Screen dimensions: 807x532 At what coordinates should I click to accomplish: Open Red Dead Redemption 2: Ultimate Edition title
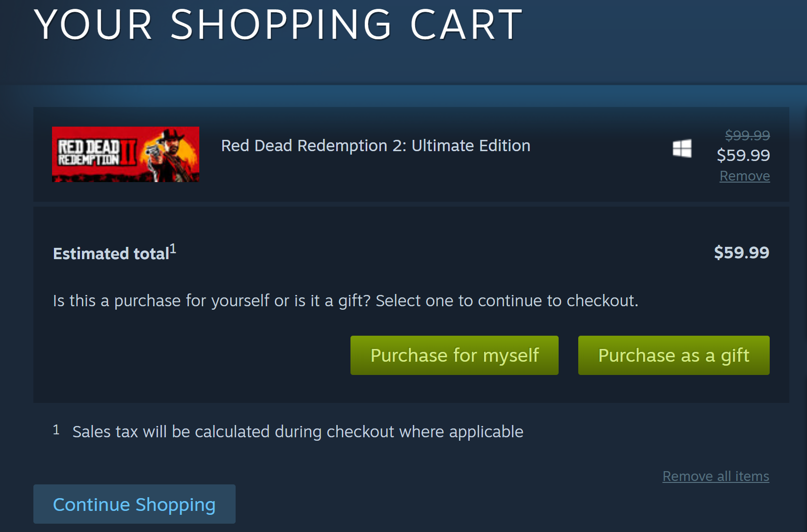point(376,146)
